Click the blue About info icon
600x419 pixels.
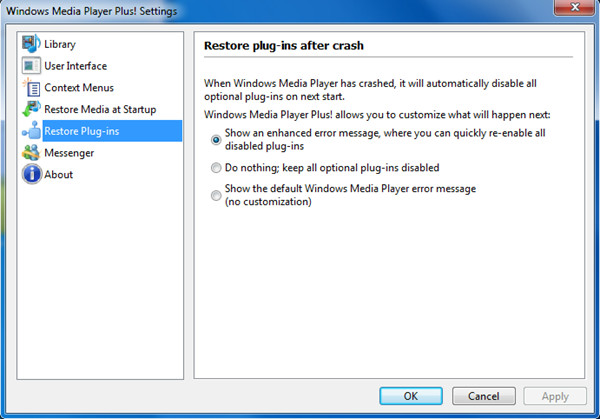[x=31, y=174]
